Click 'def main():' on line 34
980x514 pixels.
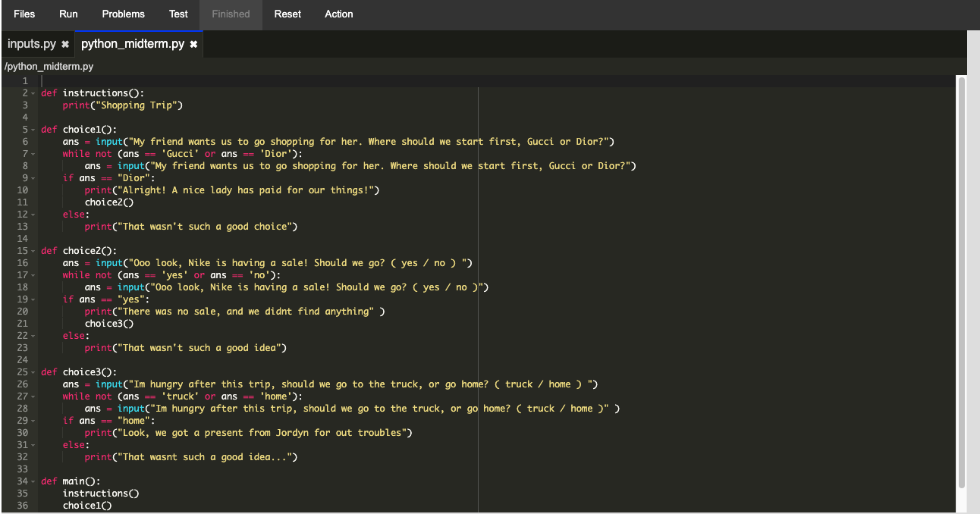coord(71,481)
